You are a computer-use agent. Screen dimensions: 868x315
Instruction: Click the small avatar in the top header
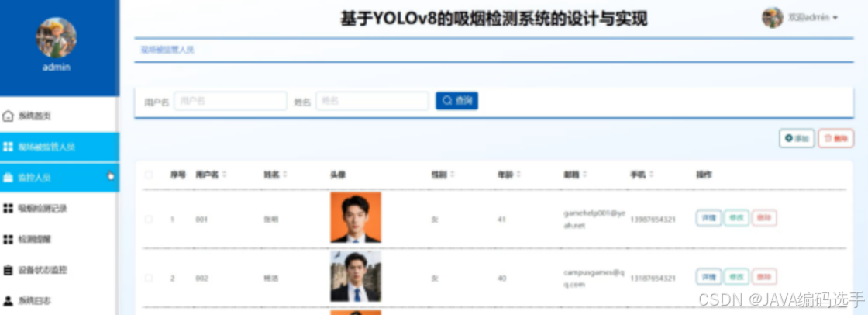772,18
